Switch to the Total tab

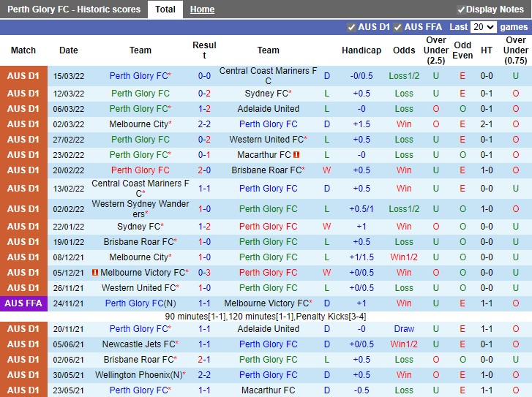tap(165, 10)
